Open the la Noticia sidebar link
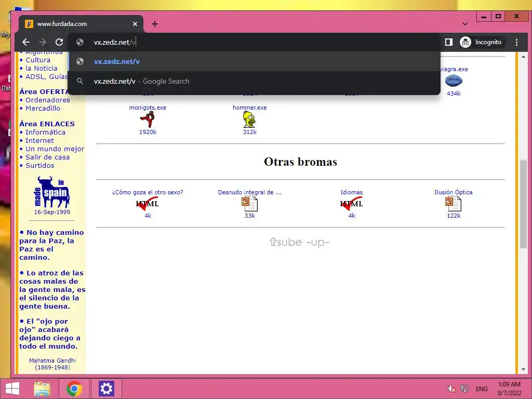 [42, 68]
